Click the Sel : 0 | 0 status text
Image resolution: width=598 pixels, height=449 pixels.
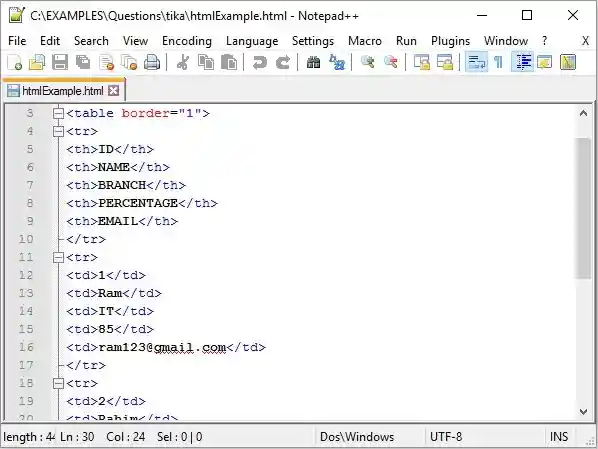[179, 436]
